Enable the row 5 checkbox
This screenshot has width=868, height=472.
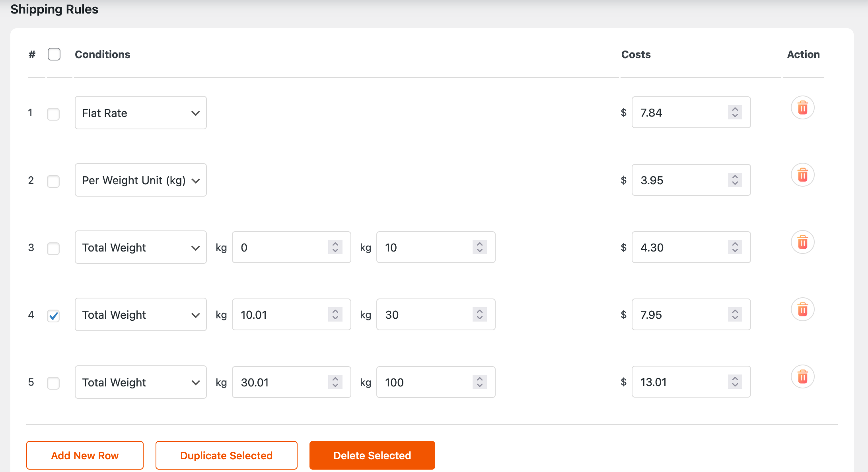pos(53,383)
